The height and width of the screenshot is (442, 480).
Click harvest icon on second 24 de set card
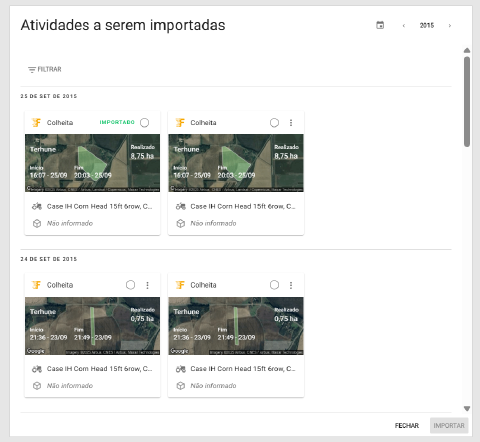coord(180,285)
